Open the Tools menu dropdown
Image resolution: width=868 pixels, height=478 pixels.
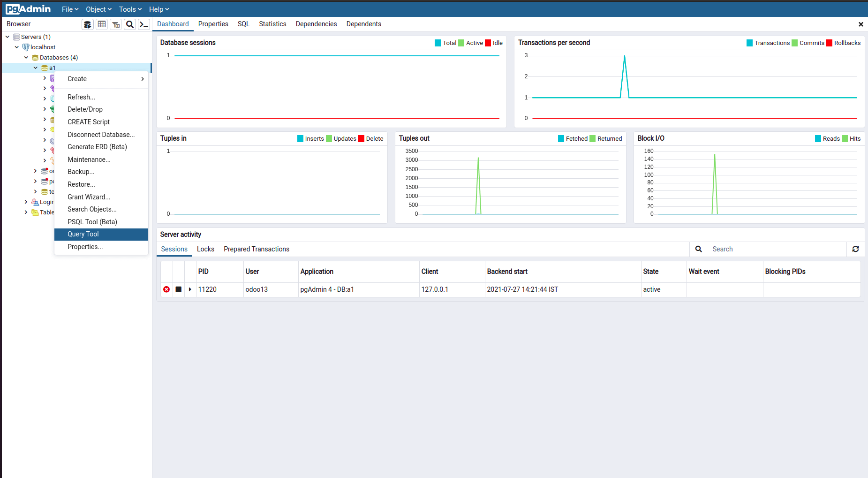pyautogui.click(x=130, y=9)
